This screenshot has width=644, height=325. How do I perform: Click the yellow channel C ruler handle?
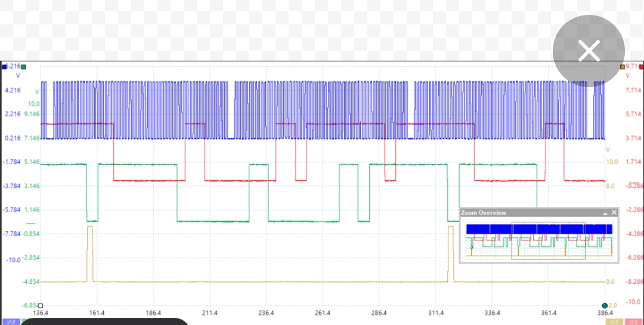pyautogui.click(x=623, y=67)
